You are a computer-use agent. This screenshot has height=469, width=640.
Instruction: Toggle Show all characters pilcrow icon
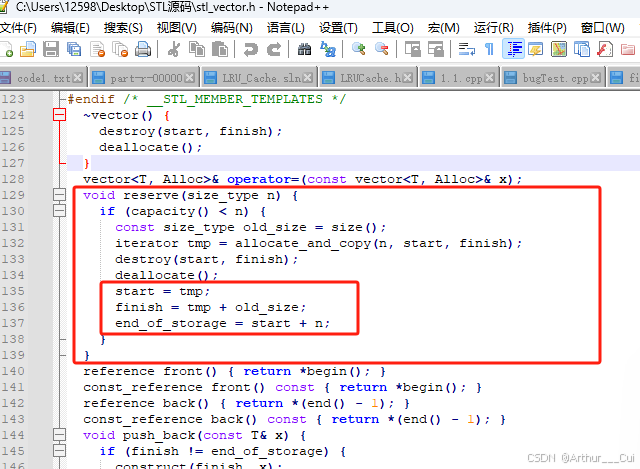489,49
